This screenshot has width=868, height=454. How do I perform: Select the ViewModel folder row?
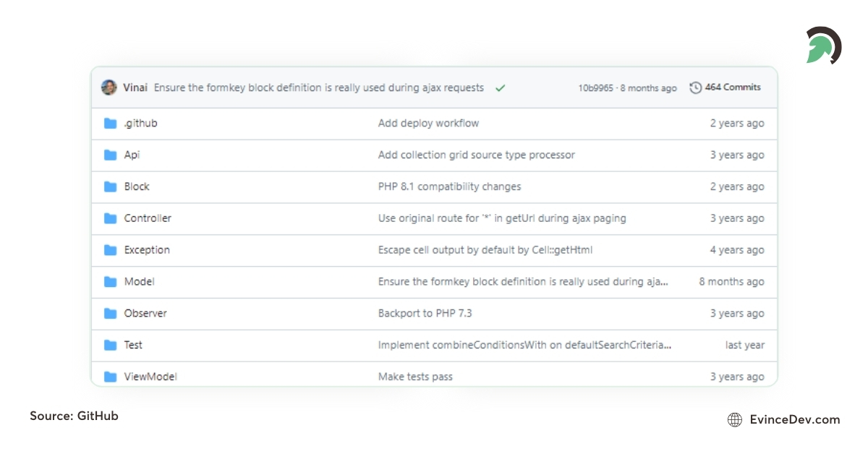pyautogui.click(x=152, y=376)
